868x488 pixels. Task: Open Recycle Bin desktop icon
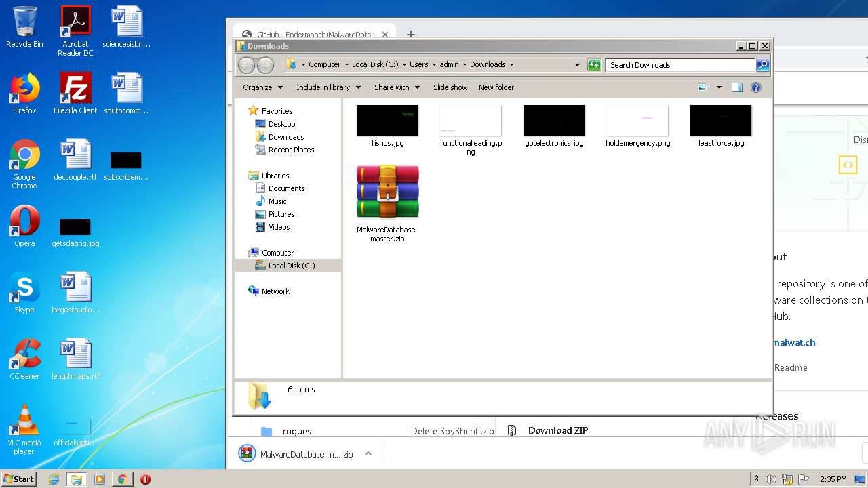click(x=24, y=27)
